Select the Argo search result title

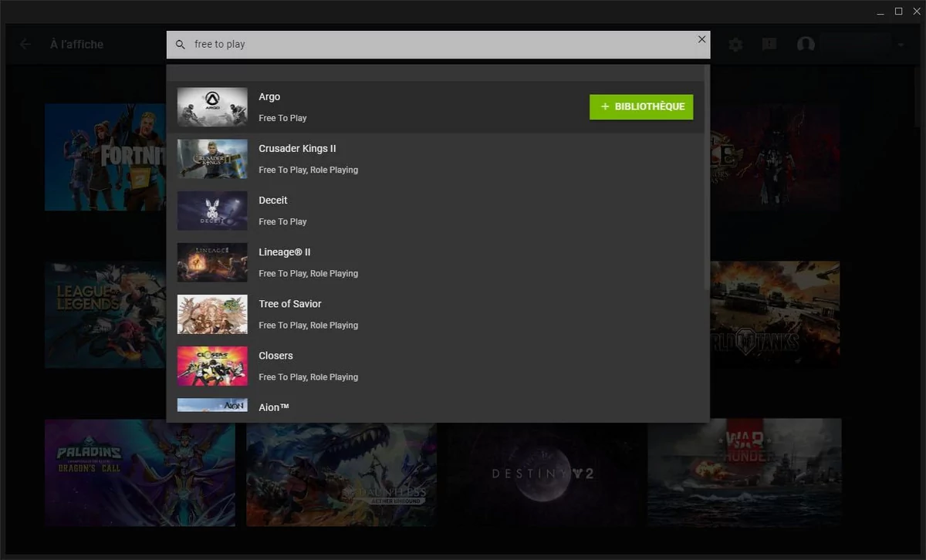click(269, 97)
